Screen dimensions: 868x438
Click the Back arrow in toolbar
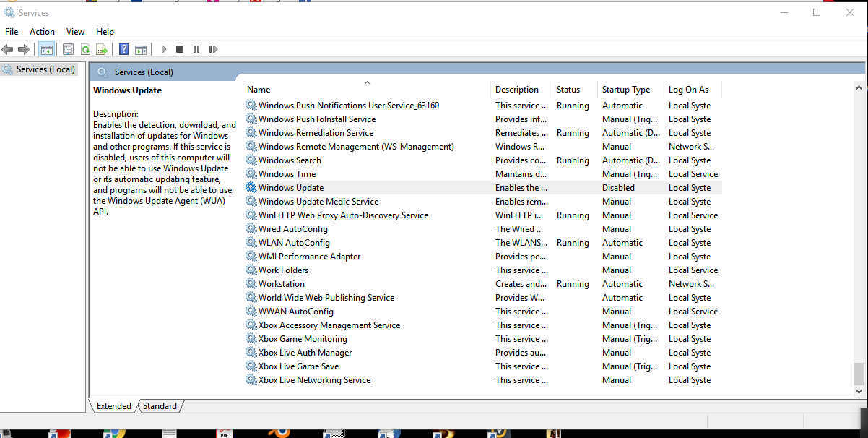pyautogui.click(x=8, y=49)
